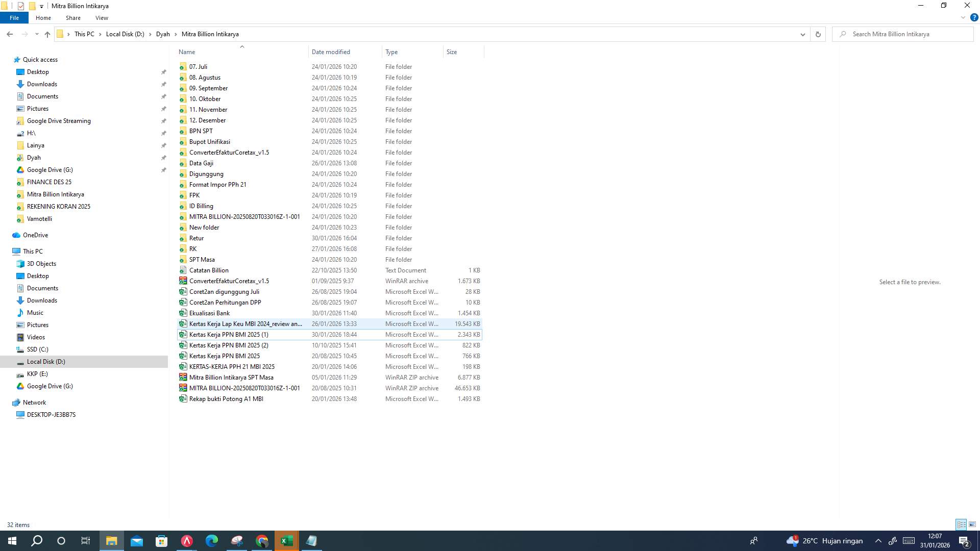Open Excel from the taskbar

[286, 540]
